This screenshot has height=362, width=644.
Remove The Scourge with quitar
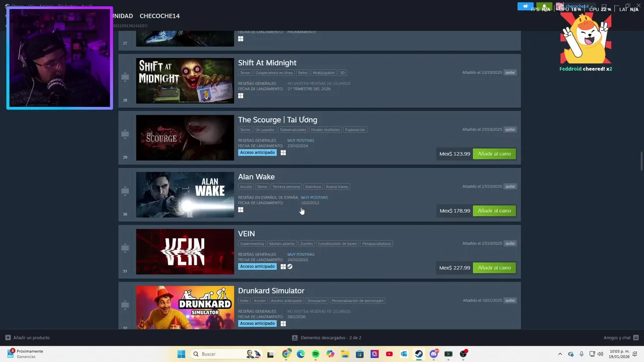coord(510,129)
